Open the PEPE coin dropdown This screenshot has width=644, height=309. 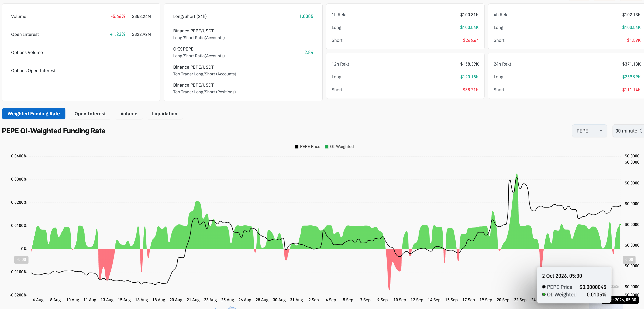tap(589, 131)
